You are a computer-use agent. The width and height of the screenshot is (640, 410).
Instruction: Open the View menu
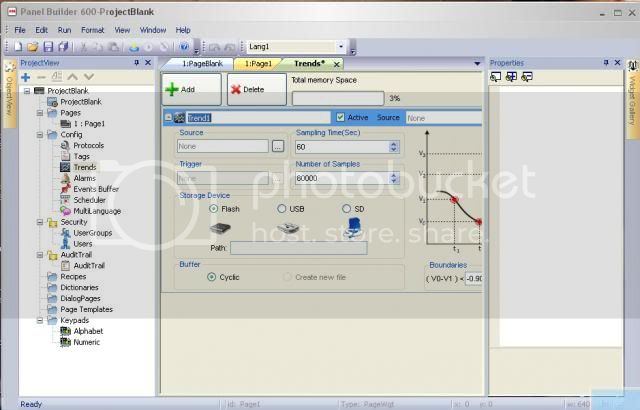click(122, 30)
